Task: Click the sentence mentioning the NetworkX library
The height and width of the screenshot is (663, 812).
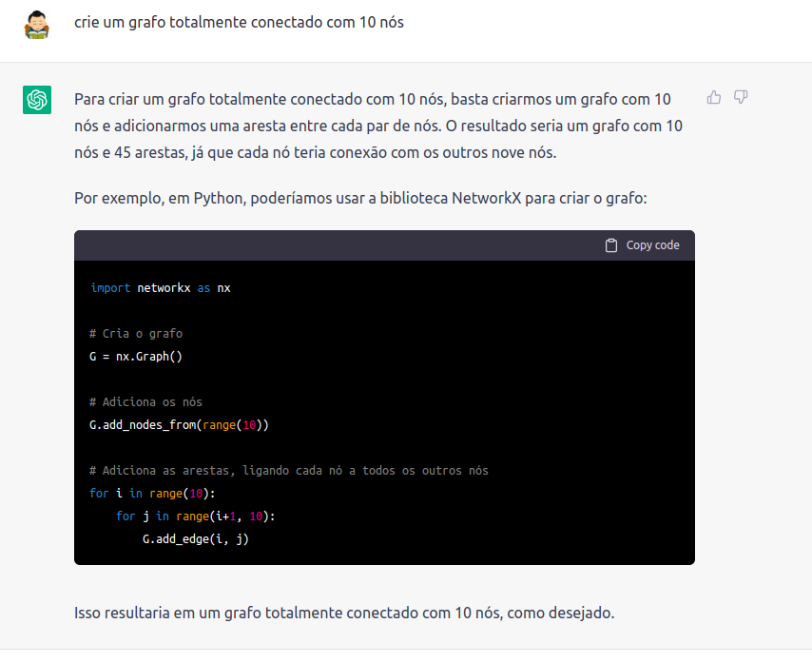Action: coord(360,199)
